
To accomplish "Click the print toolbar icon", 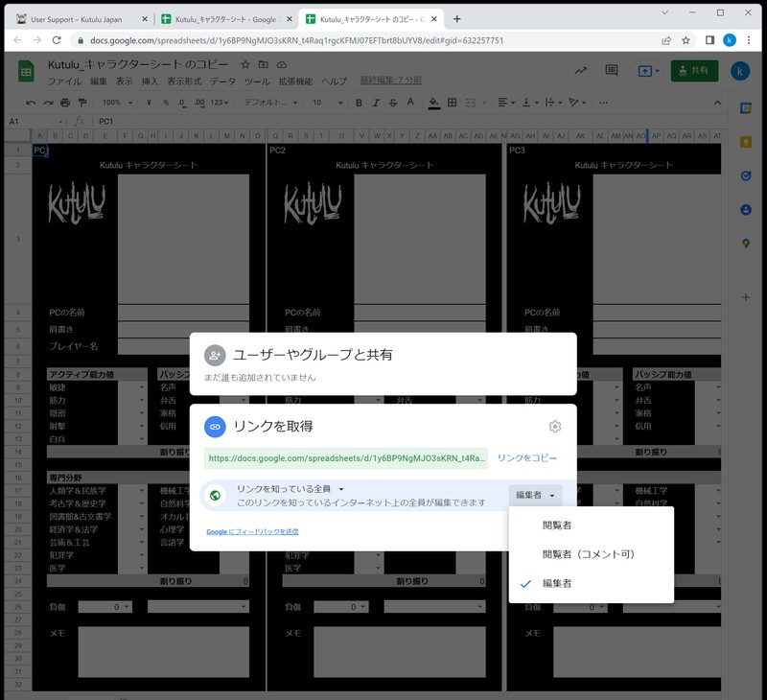I will coord(65,103).
